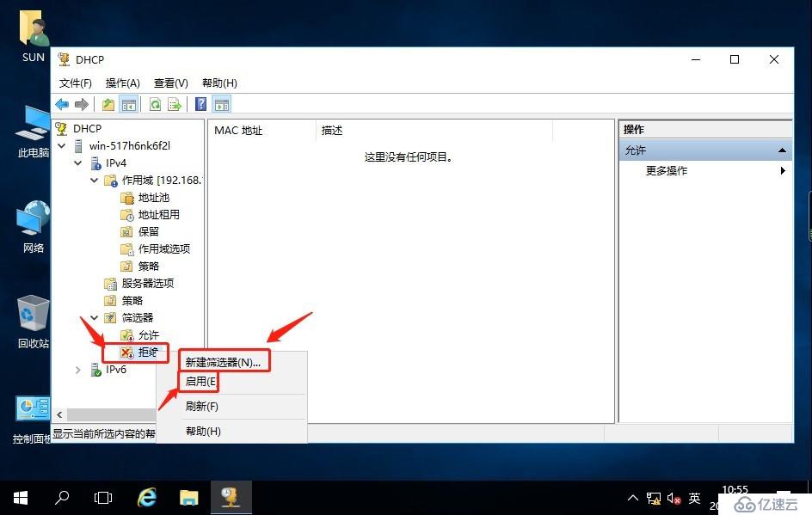This screenshot has height=515, width=812.
Task: Open 回收站 desktop icon
Action: click(34, 322)
